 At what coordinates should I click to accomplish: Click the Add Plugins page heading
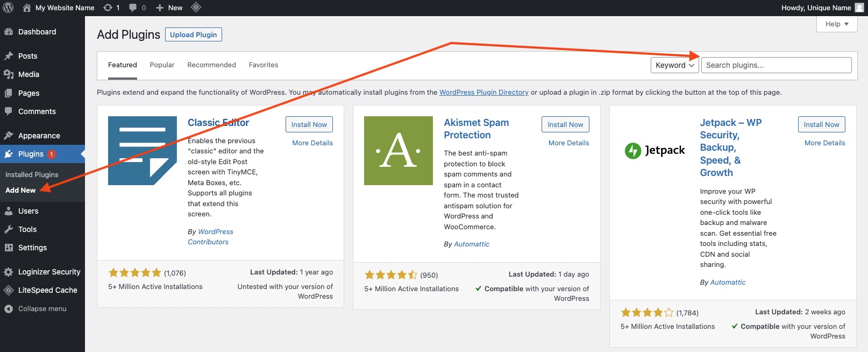129,34
